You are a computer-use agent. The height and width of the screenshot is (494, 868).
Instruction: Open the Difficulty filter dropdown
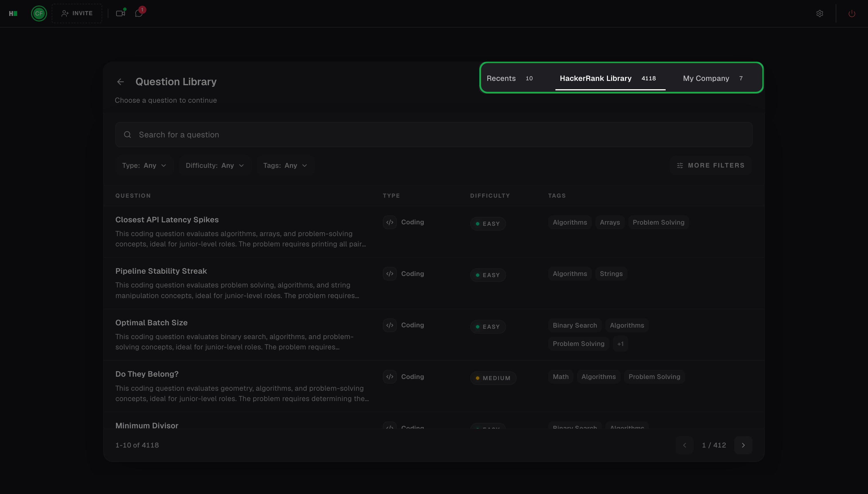[x=215, y=166]
